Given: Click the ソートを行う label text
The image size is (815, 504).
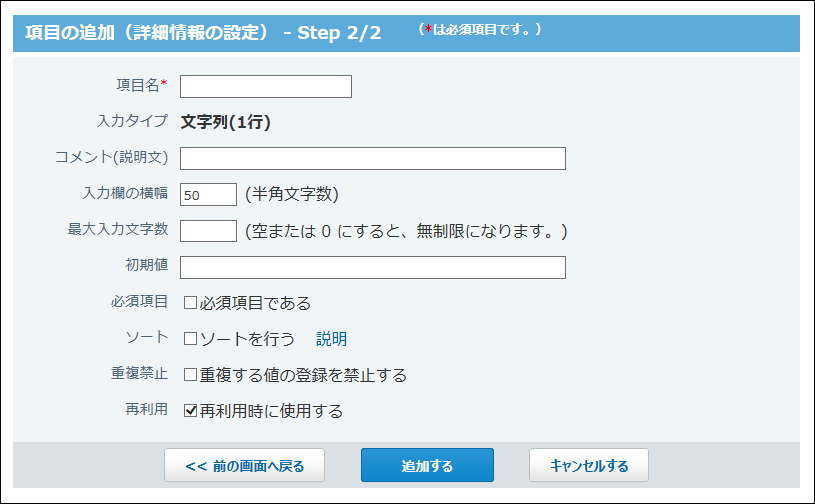Looking at the screenshot, I should click(x=247, y=339).
